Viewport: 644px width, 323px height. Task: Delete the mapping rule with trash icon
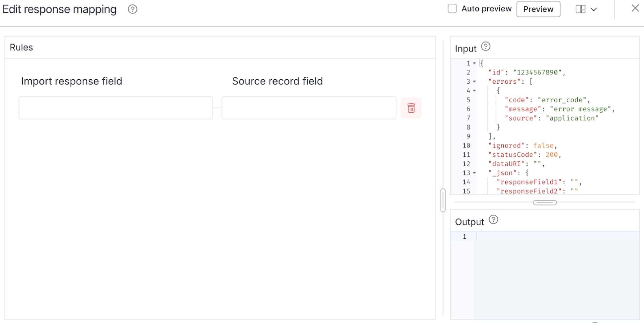(x=411, y=108)
